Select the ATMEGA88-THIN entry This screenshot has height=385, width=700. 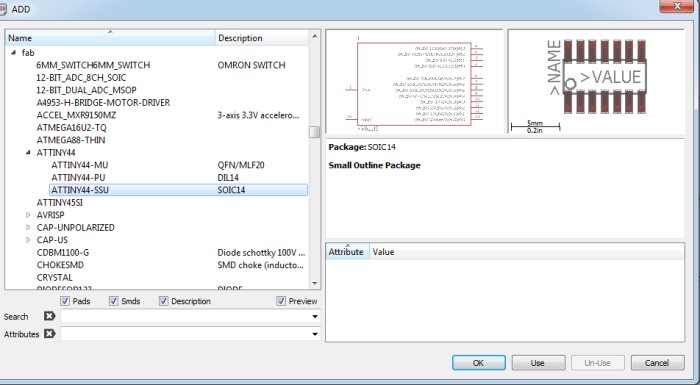(x=71, y=140)
